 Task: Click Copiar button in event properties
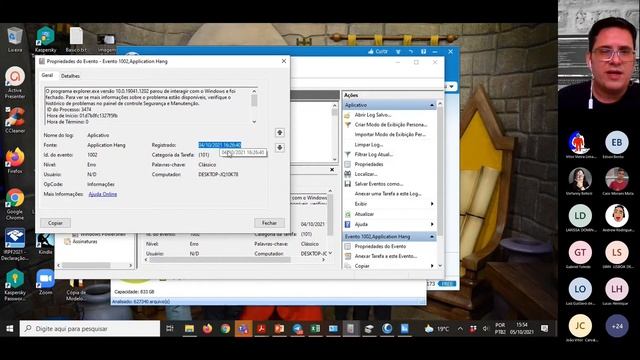pos(56,223)
